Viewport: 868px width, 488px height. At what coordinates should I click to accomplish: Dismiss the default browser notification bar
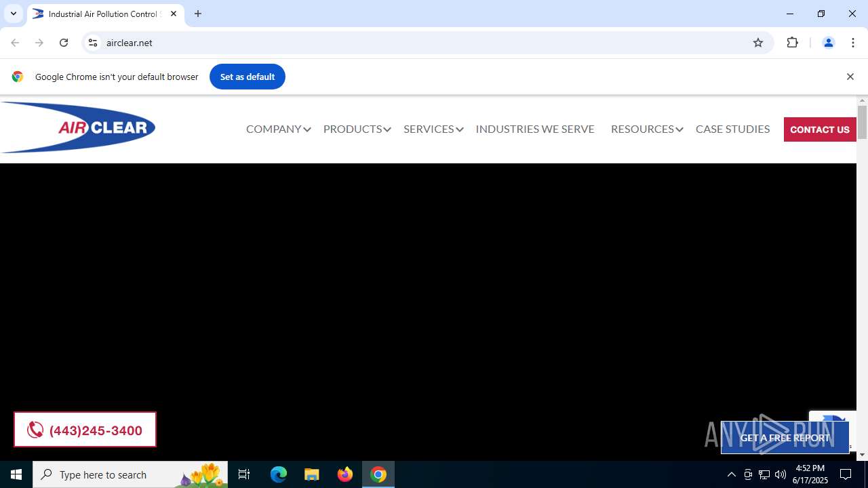(x=850, y=77)
